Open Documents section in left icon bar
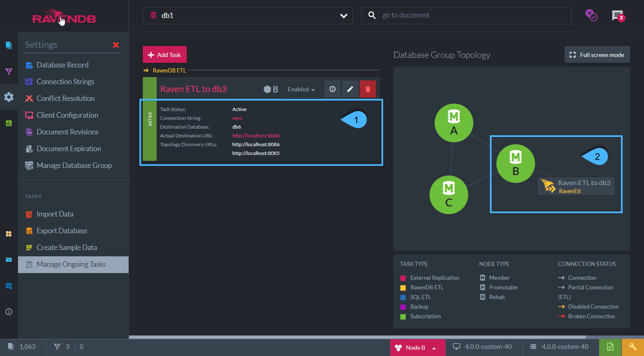 [x=9, y=45]
